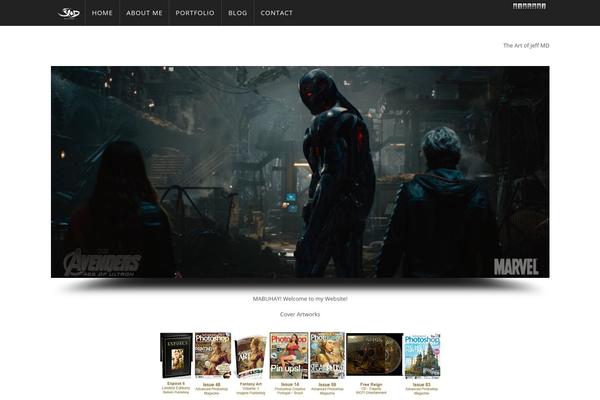
Task: Open the ABOUT ME page
Action: click(144, 13)
